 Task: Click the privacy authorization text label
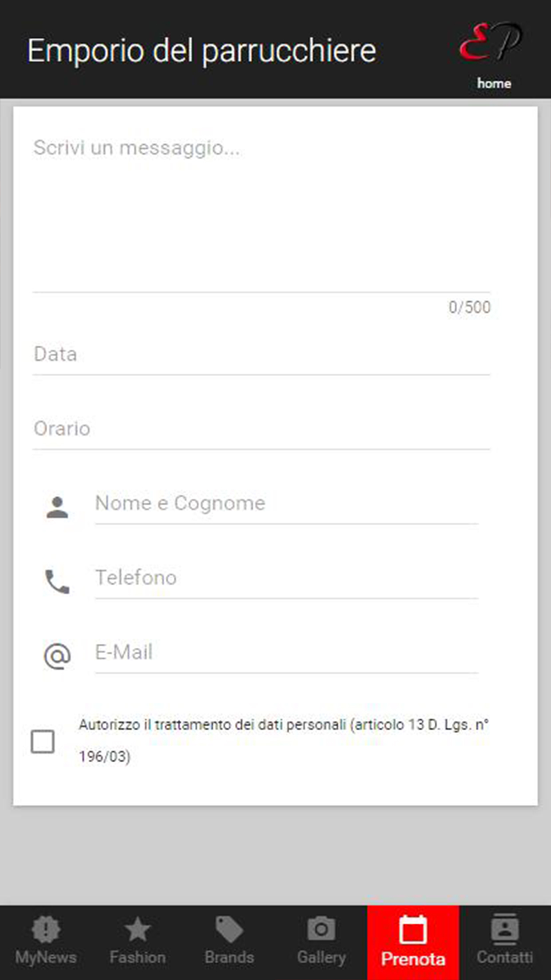pos(284,740)
